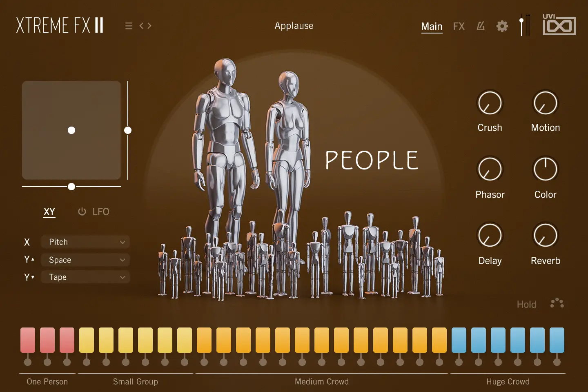588x392 pixels.
Task: Click the "Medium Crowd" group label
Action: [322, 381]
